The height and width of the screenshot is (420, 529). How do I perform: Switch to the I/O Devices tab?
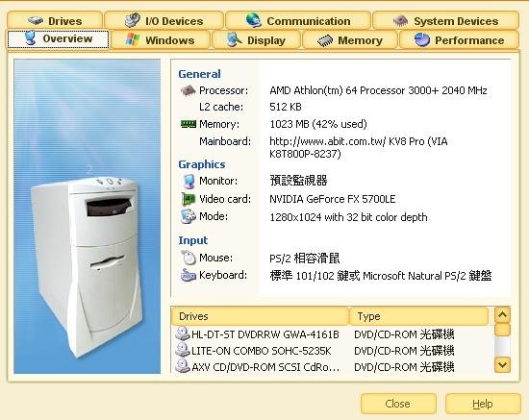tap(164, 20)
